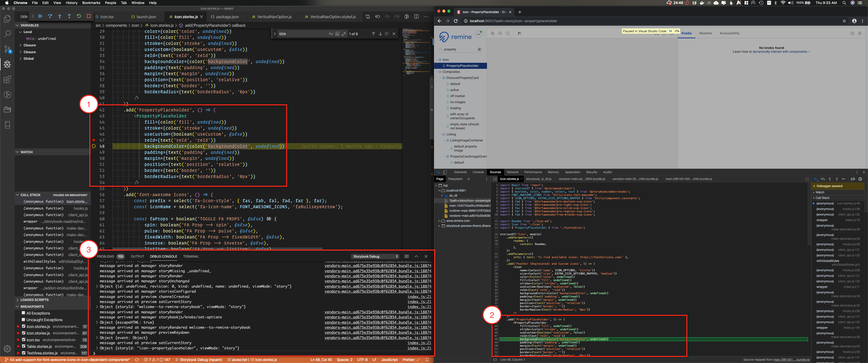The height and width of the screenshot is (363, 868).
Task: Click Split Editor icon in VS Code
Action: [x=417, y=16]
